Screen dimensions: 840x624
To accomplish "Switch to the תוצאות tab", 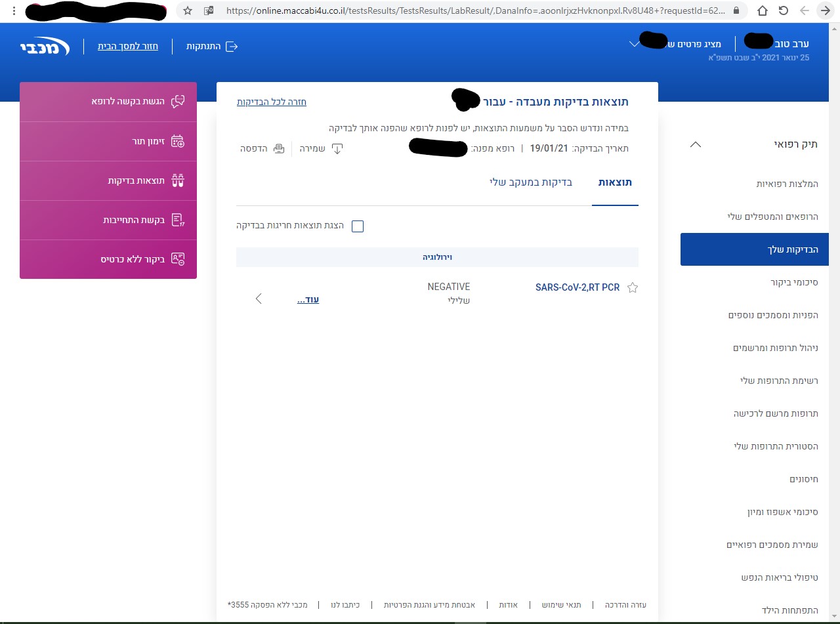I will 615,182.
